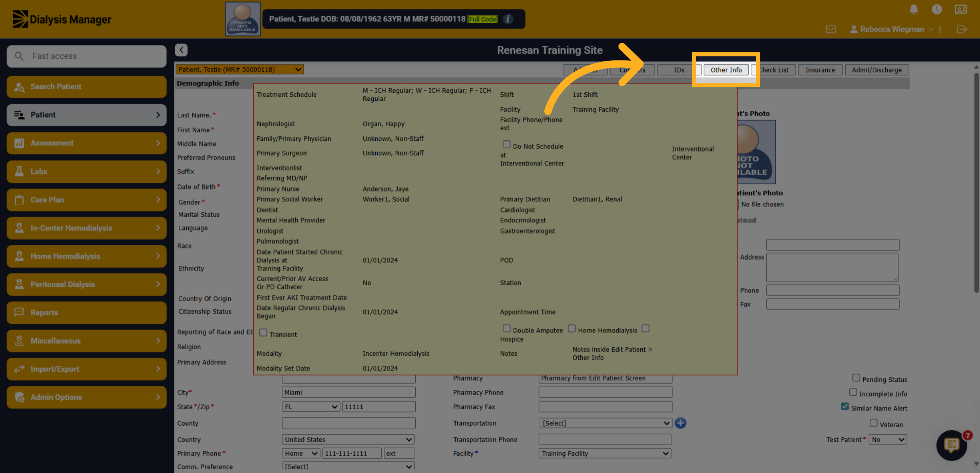The image size is (980, 473).
Task: Open the Admit/Discharge tab
Action: coord(877,70)
